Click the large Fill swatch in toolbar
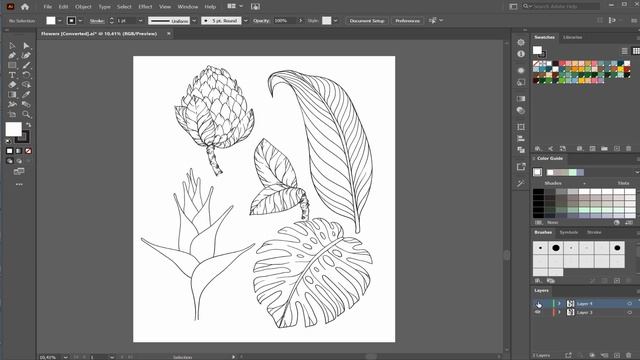Viewport: 640px width, 360px height. pyautogui.click(x=13, y=129)
